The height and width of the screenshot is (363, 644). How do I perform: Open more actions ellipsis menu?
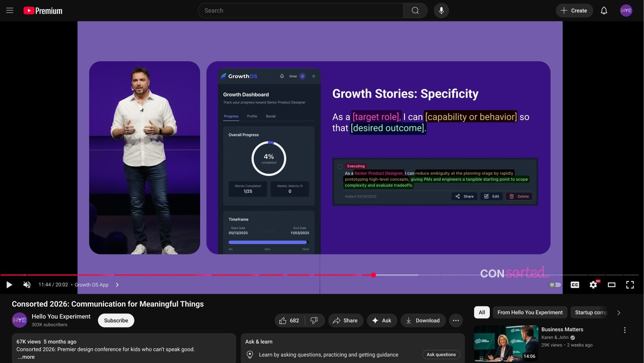(456, 321)
